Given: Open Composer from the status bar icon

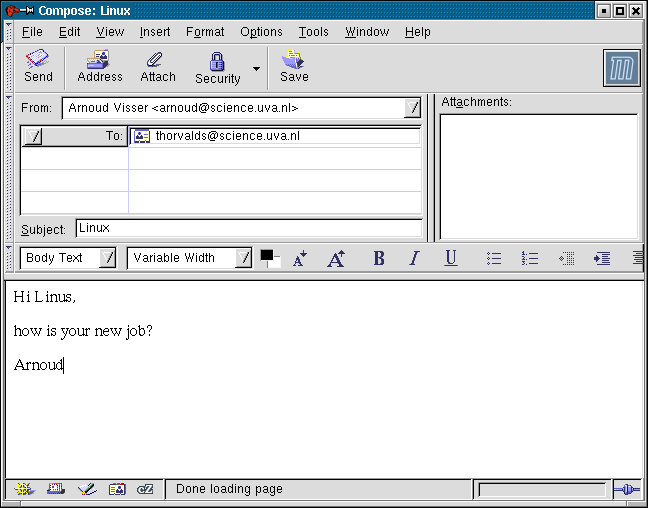Looking at the screenshot, I should pyautogui.click(x=87, y=489).
